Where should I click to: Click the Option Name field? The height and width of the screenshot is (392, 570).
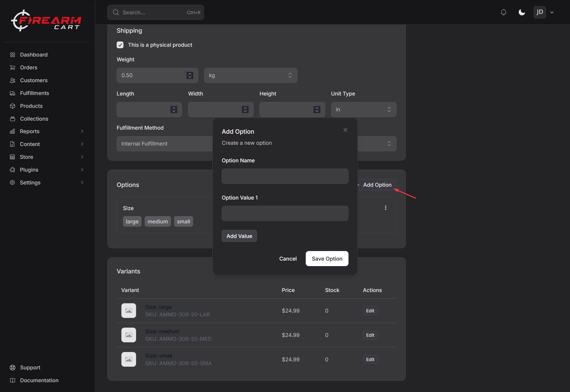pyautogui.click(x=285, y=176)
